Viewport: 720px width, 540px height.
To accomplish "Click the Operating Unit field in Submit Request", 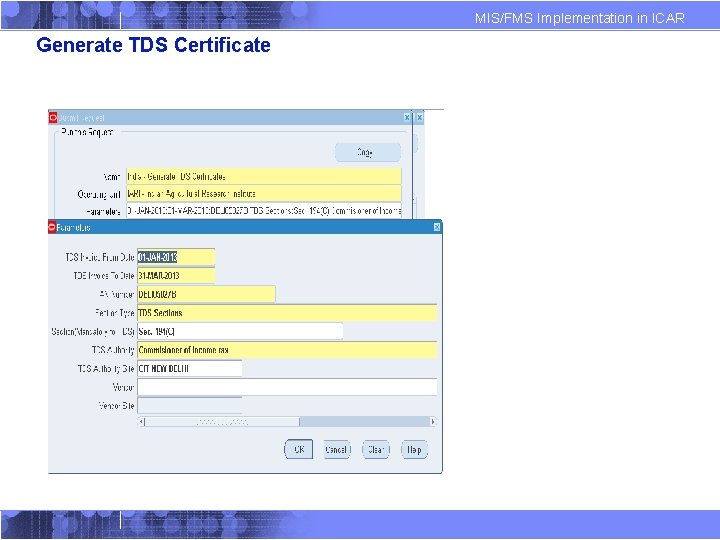I will click(x=264, y=193).
